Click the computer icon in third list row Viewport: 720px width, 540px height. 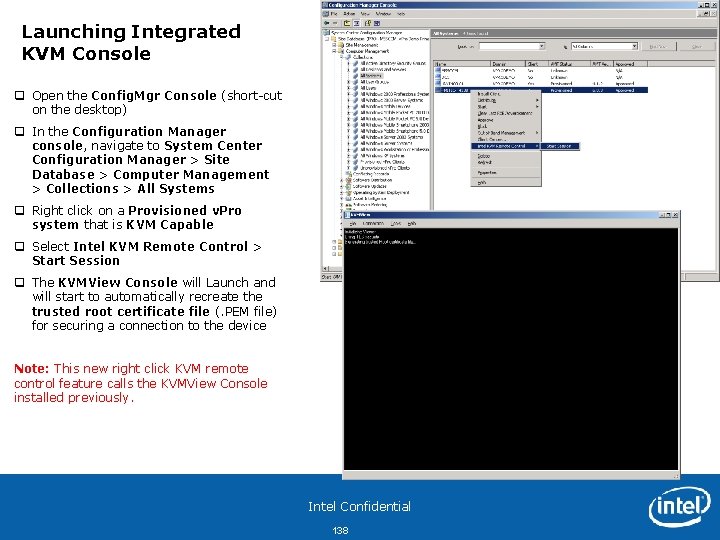pos(438,84)
